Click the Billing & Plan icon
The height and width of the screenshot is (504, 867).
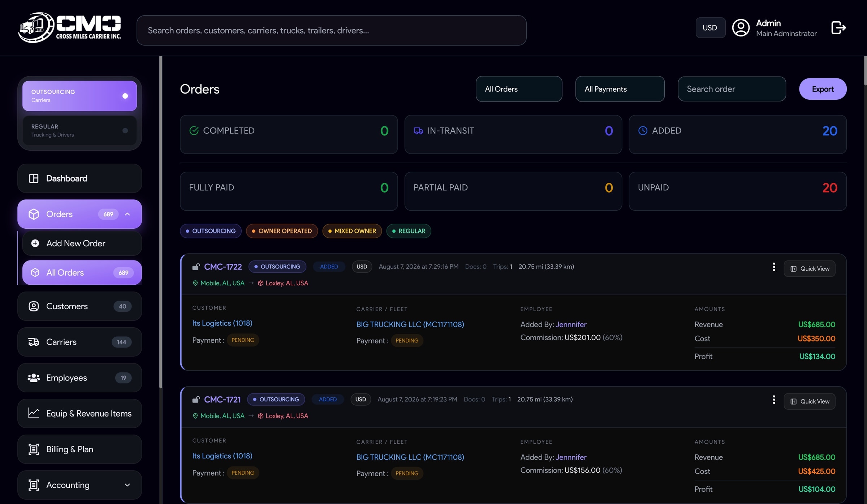pyautogui.click(x=34, y=449)
